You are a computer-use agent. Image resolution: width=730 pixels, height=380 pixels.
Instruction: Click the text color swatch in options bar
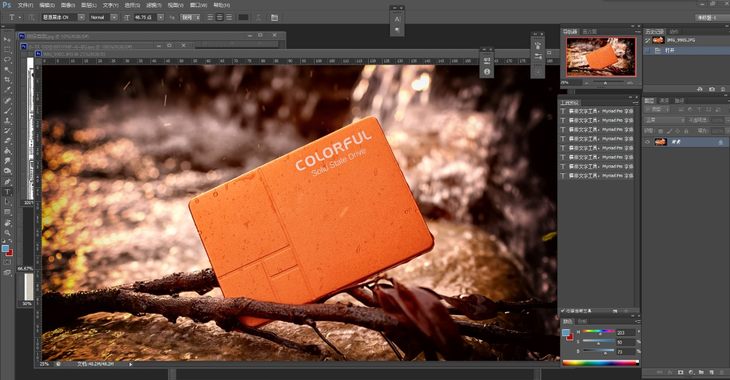243,17
